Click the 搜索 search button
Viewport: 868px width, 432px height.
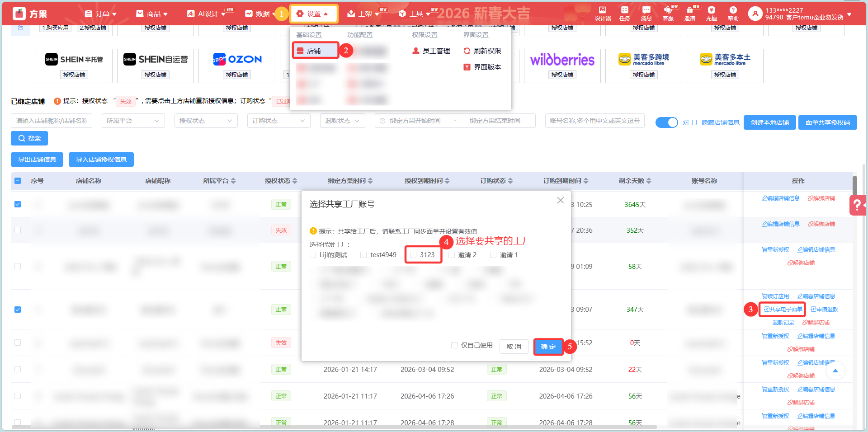pyautogui.click(x=29, y=138)
